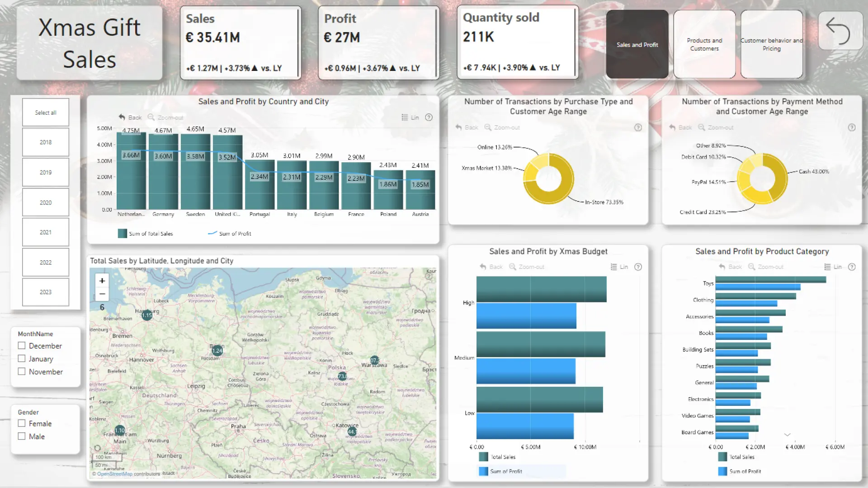Select year 2021 in slicer
The image size is (868, 488).
(46, 232)
